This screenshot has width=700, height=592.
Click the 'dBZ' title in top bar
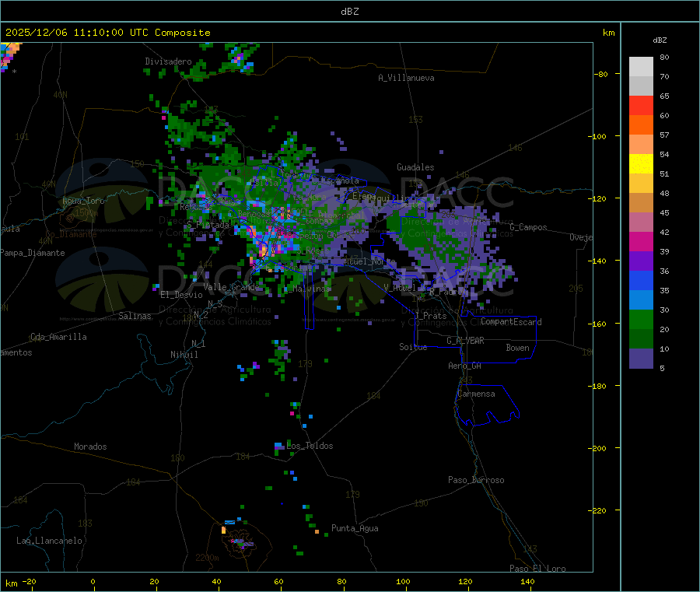[x=349, y=12]
